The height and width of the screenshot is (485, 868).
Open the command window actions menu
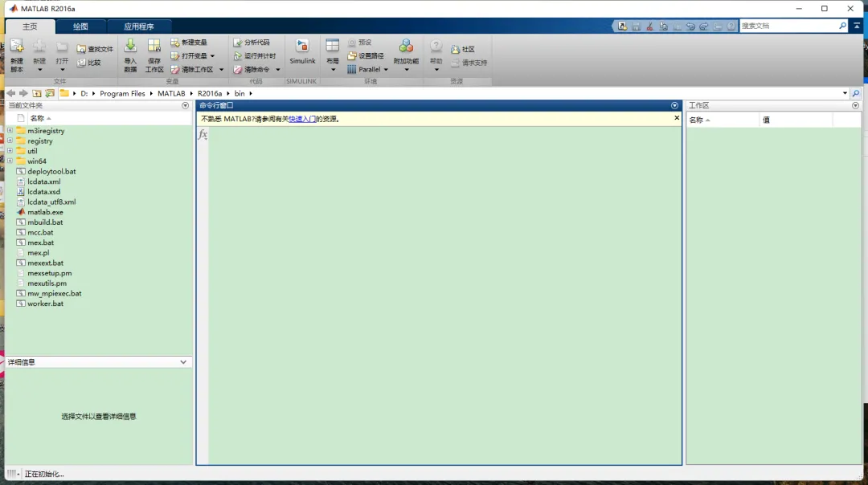point(674,106)
